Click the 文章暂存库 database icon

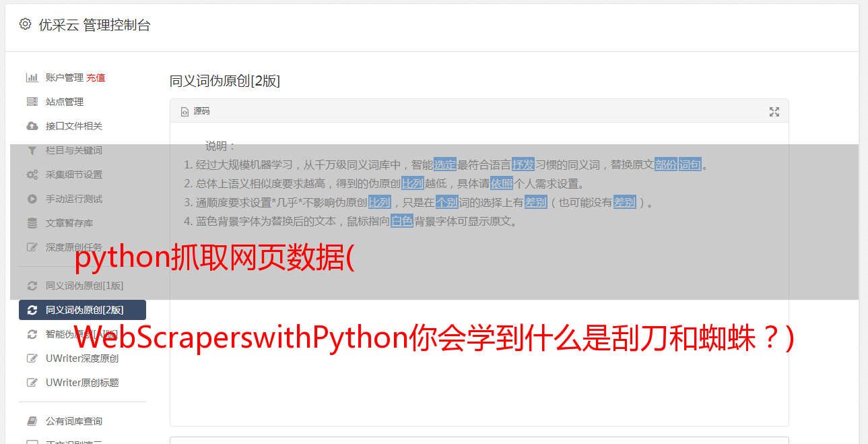(32, 223)
